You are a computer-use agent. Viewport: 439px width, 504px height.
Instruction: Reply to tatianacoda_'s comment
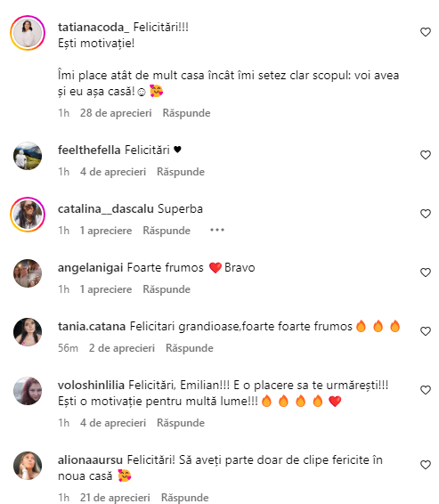[x=186, y=113]
